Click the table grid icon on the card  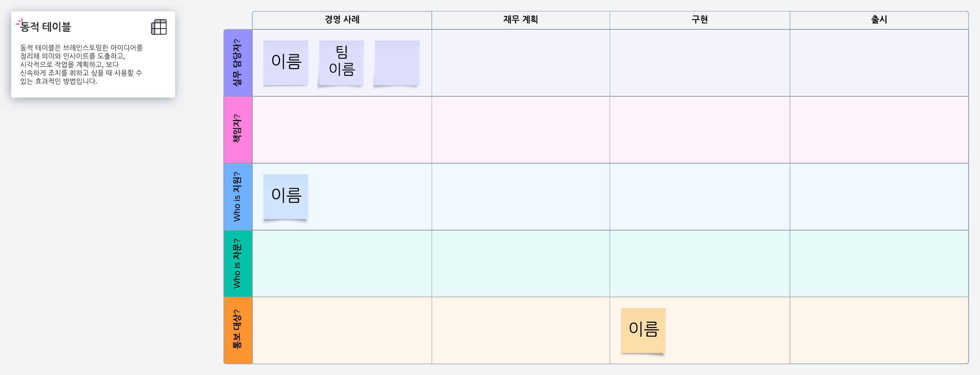pos(159,27)
